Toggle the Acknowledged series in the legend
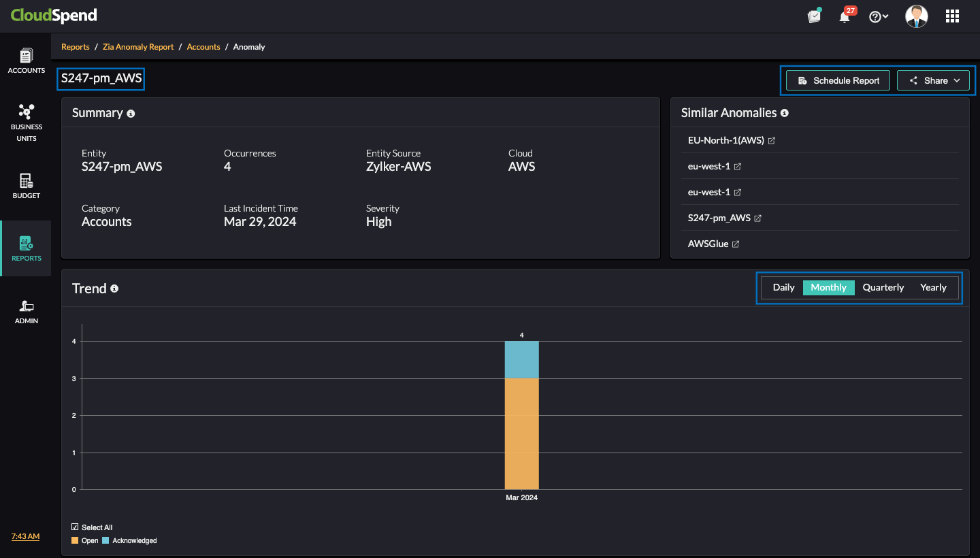This screenshot has width=980, height=558. tap(129, 540)
